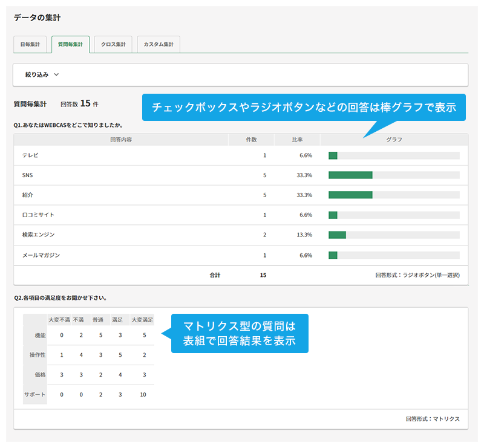This screenshot has width=484, height=448.
Task: Click the 回答内容 column header
Action: tap(121, 140)
